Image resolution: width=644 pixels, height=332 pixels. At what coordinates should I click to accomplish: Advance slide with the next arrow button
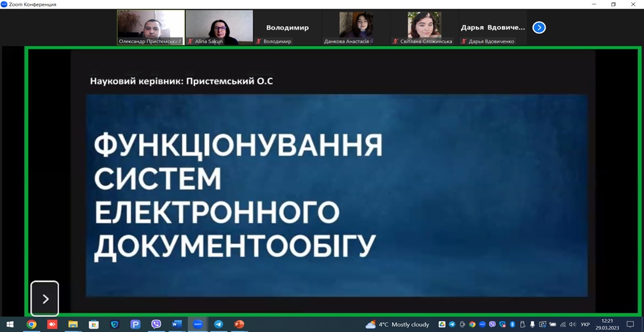[x=45, y=299]
